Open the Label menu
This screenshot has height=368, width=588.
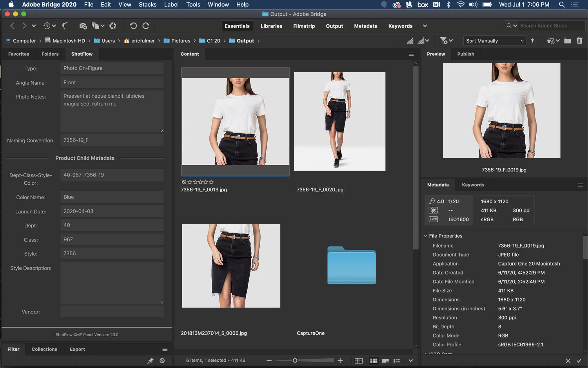click(171, 5)
